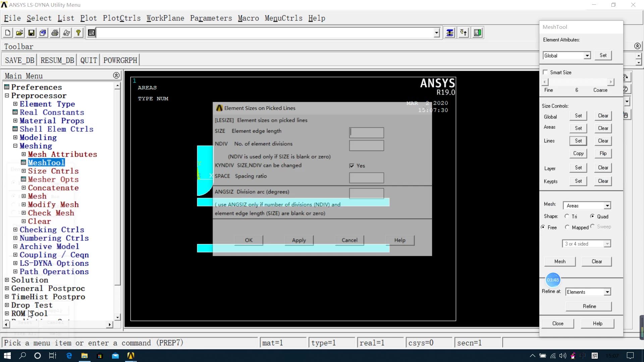This screenshot has height=362, width=644.
Task: Click the Raise Hidden windows icon
Action: (450, 33)
